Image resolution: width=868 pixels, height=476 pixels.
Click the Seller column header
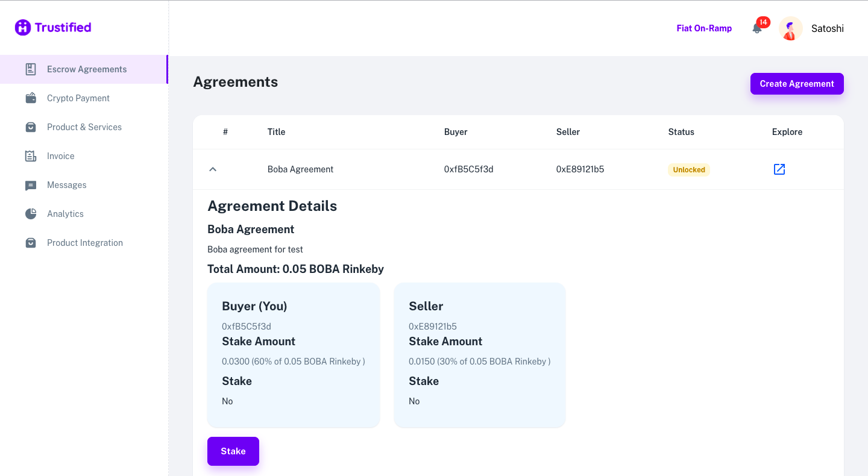click(568, 132)
